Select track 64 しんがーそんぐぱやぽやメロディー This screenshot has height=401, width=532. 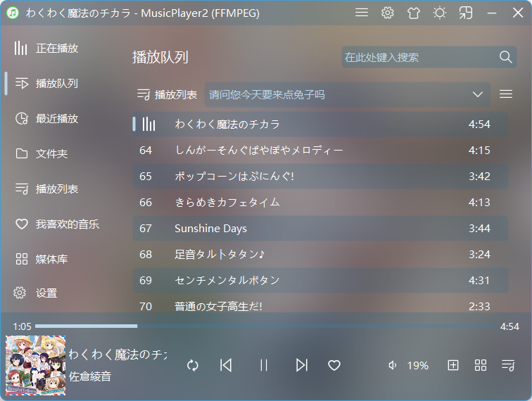pos(320,151)
